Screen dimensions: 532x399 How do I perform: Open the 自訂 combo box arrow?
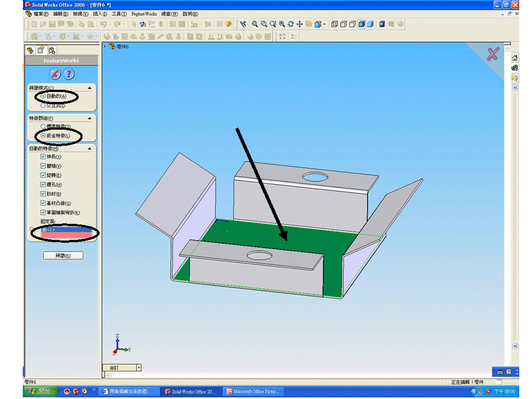coord(139,368)
